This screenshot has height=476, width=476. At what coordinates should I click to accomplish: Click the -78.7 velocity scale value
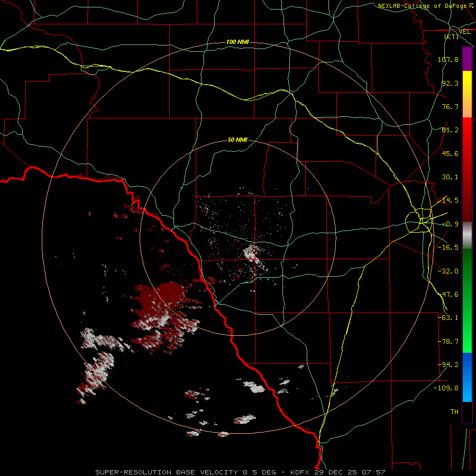[x=448, y=342]
